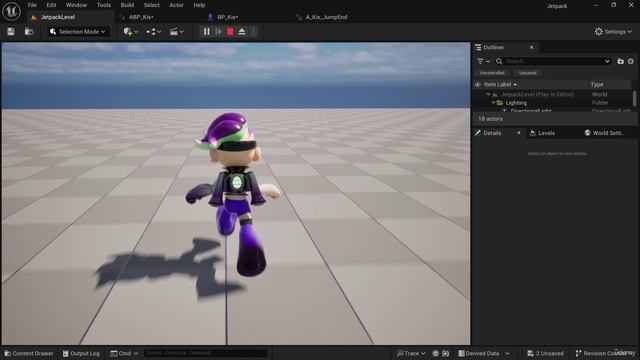This screenshot has height=360, width=640.
Task: Open the Outliner settings gear
Action: (x=631, y=61)
